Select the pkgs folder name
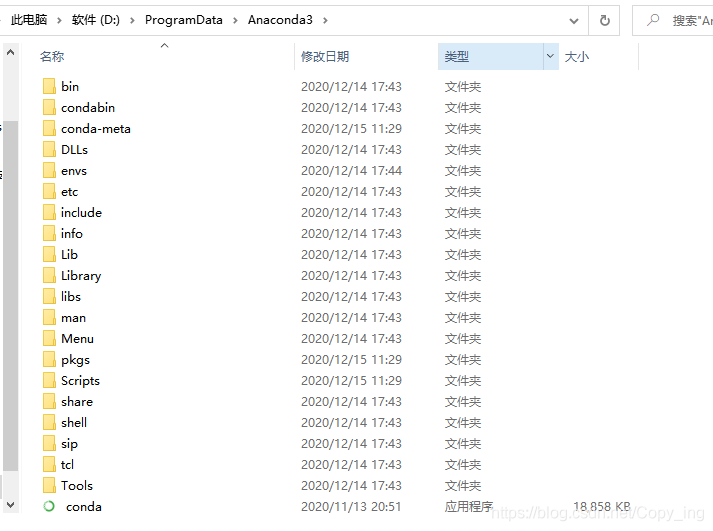 click(75, 360)
